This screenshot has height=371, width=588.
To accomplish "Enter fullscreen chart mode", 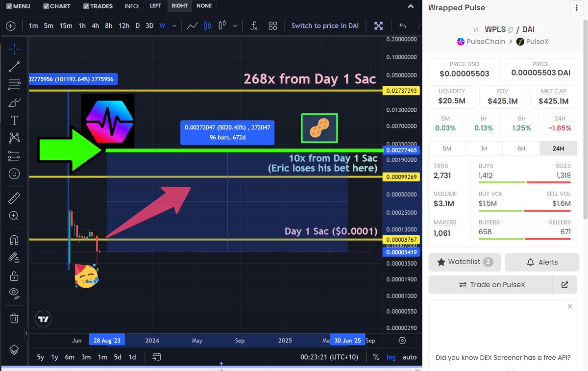I will (x=379, y=26).
